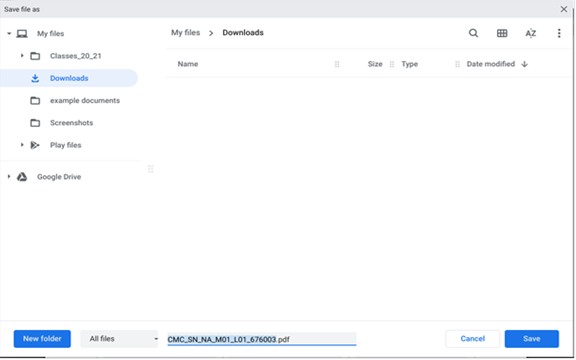Expand the Classes_20_21 folder
Image resolution: width=576 pixels, height=360 pixels.
[x=22, y=56]
